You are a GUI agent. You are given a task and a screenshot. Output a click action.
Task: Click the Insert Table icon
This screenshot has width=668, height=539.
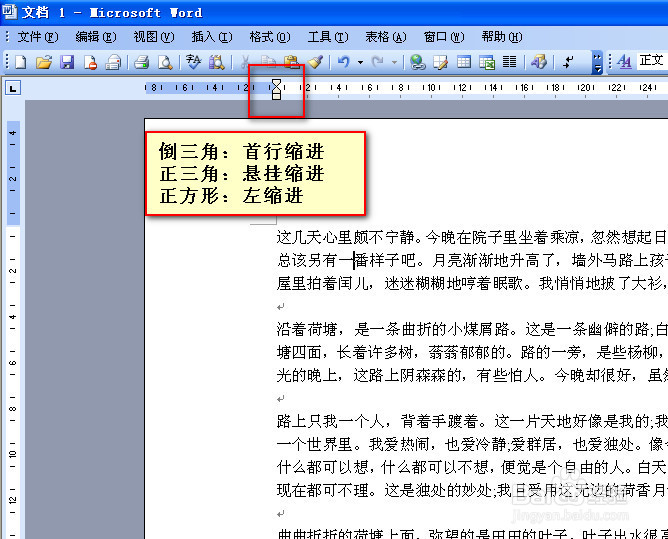464,62
